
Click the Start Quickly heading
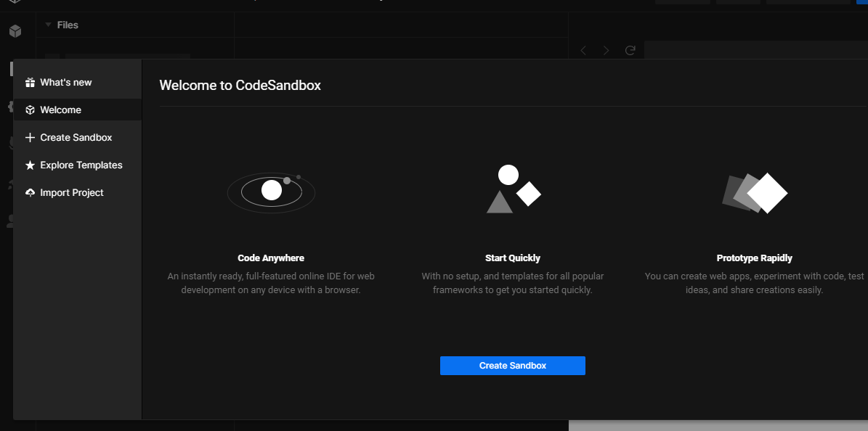point(513,258)
